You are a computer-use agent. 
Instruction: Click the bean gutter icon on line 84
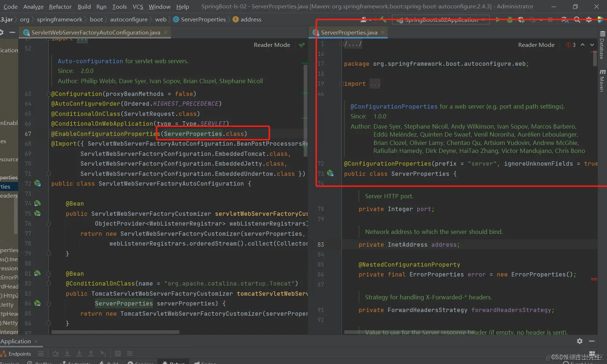tap(37, 303)
